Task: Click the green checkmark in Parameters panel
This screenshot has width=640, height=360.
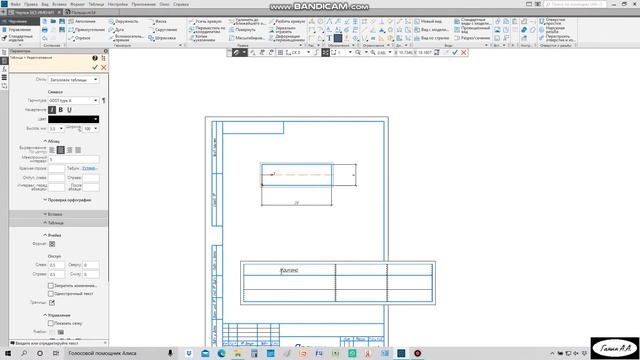Action: (95, 67)
